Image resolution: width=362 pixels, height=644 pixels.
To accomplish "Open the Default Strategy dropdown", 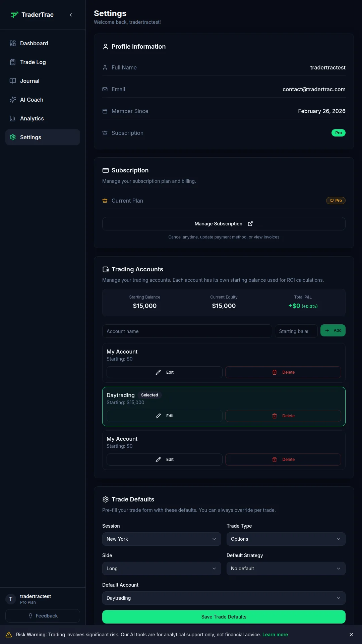I will click(x=286, y=569).
